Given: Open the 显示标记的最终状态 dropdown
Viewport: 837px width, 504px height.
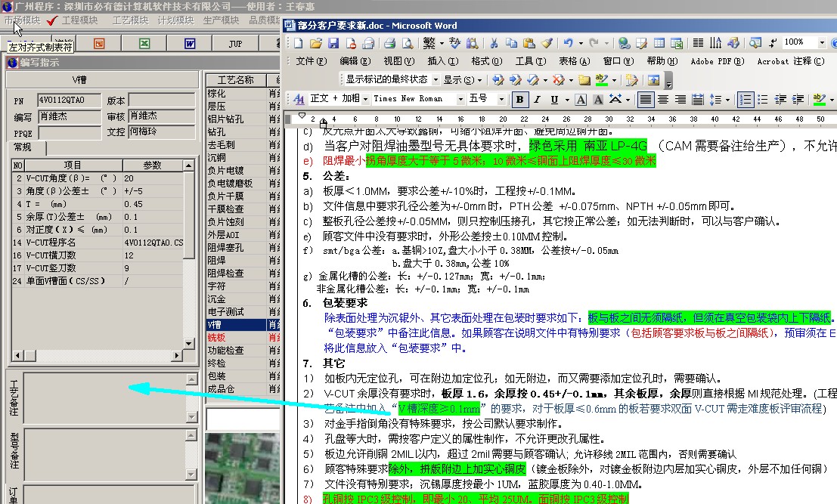Looking at the screenshot, I should [436, 80].
